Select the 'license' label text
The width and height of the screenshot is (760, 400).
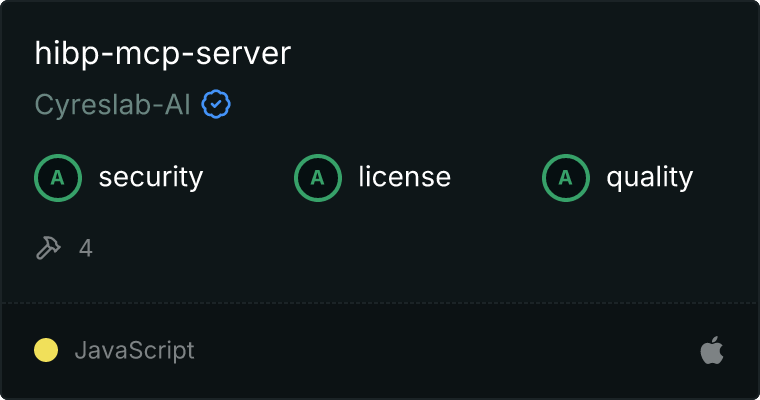[x=405, y=176]
